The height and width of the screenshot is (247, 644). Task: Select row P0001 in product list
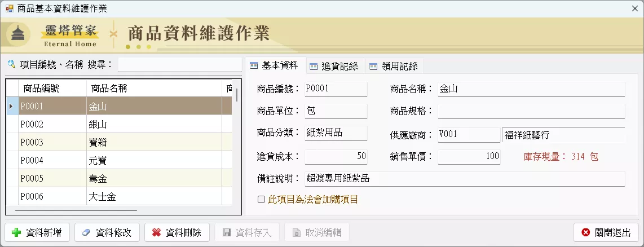(x=119, y=106)
